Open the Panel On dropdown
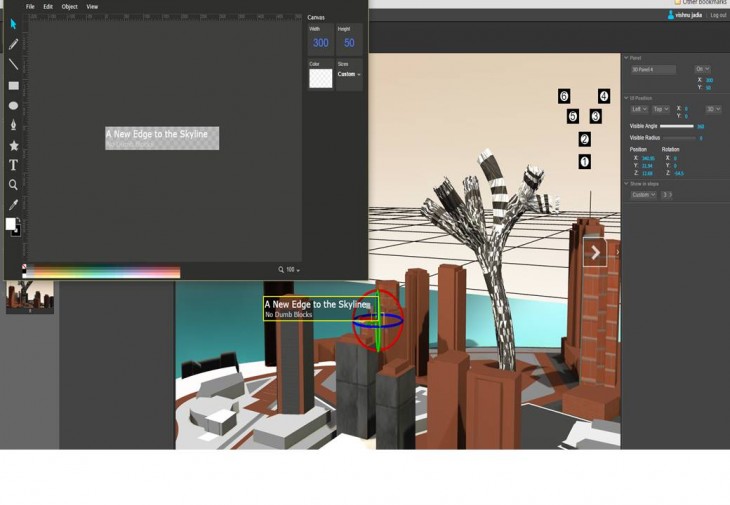This screenshot has width=730, height=505. tap(702, 69)
